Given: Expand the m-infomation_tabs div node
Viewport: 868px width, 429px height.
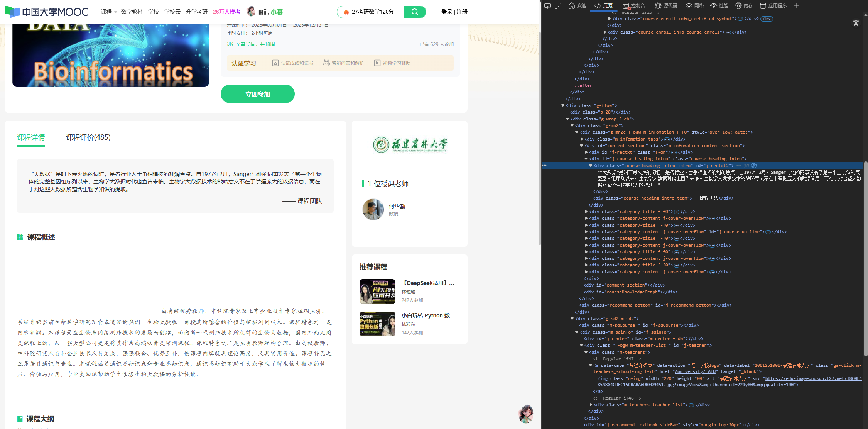Looking at the screenshot, I should click(582, 139).
